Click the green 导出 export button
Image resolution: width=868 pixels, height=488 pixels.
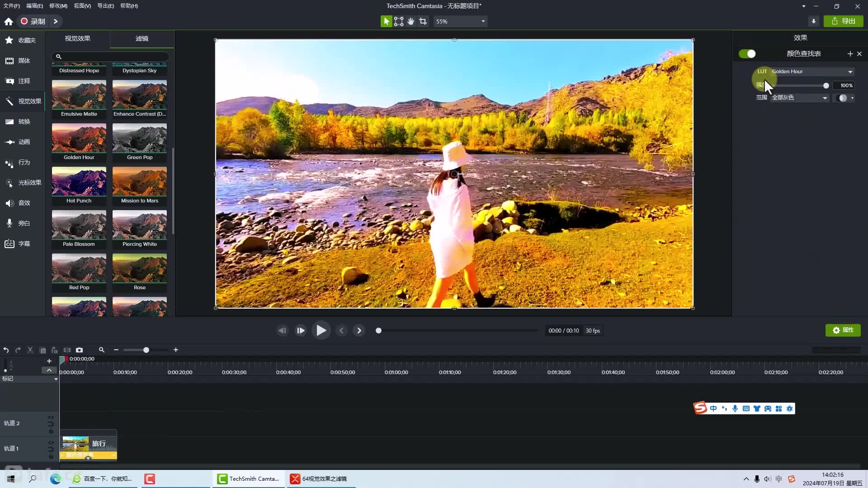844,21
